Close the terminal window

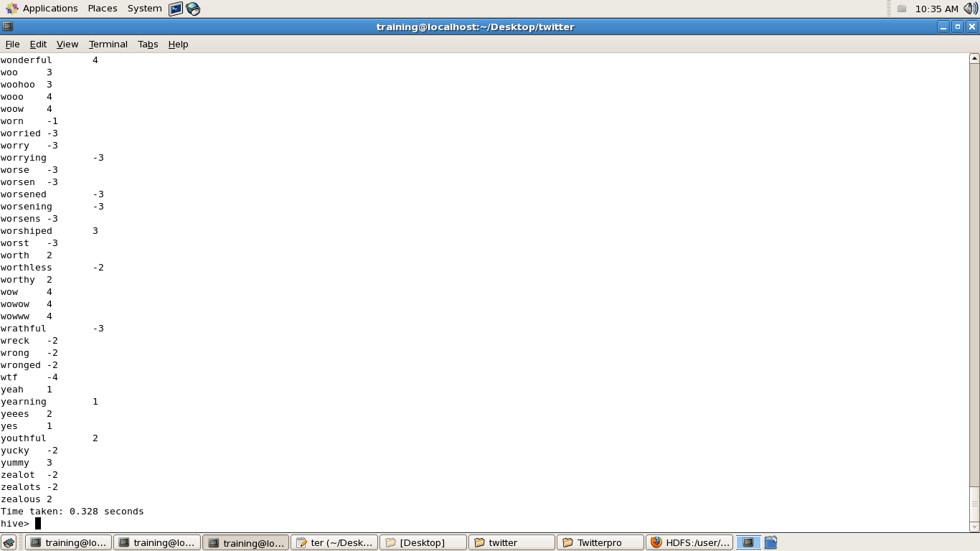coord(972,27)
